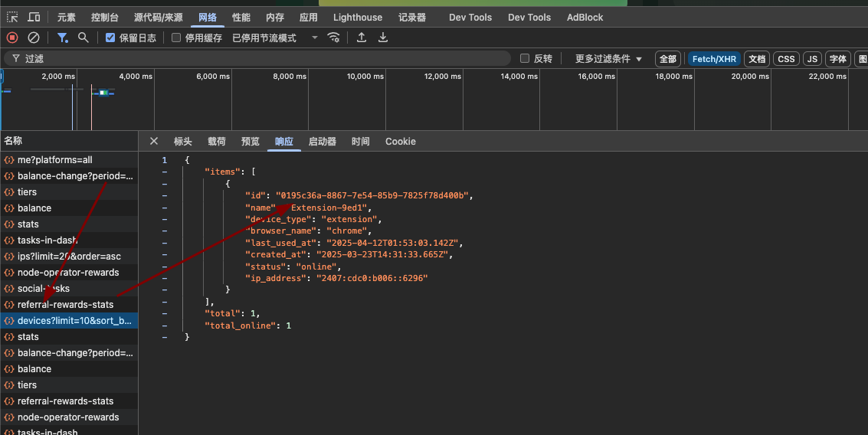Open the 已停用节流模式 throttling dropdown
This screenshot has height=435, width=868.
[275, 38]
